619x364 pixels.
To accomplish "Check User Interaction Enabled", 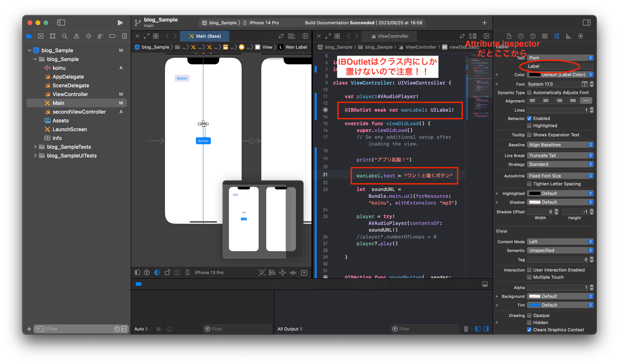I will click(529, 270).
